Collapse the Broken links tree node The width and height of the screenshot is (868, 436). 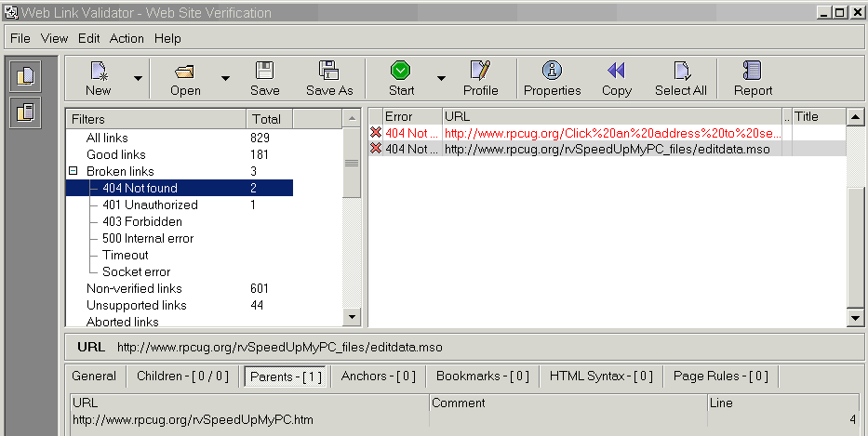click(73, 171)
